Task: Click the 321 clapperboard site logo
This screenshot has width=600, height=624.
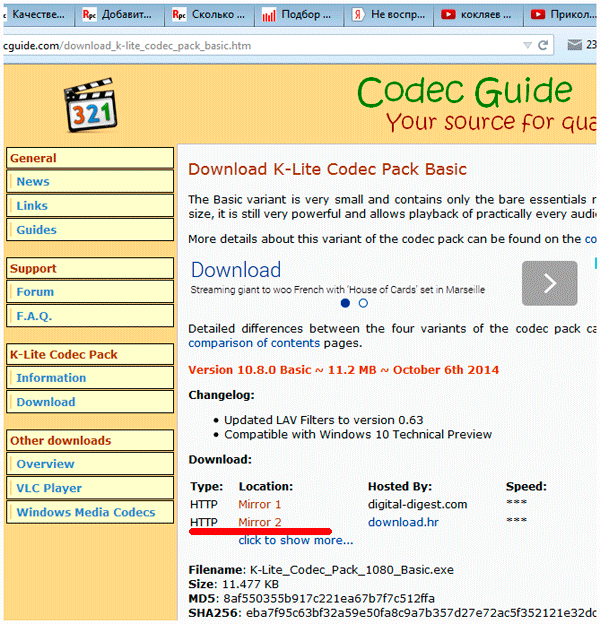Action: (91, 105)
